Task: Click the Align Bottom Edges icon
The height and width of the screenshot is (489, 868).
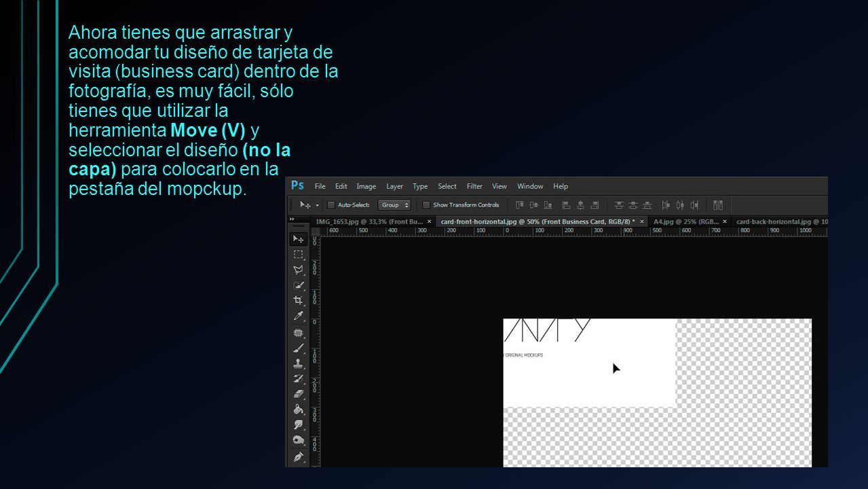Action: [548, 204]
